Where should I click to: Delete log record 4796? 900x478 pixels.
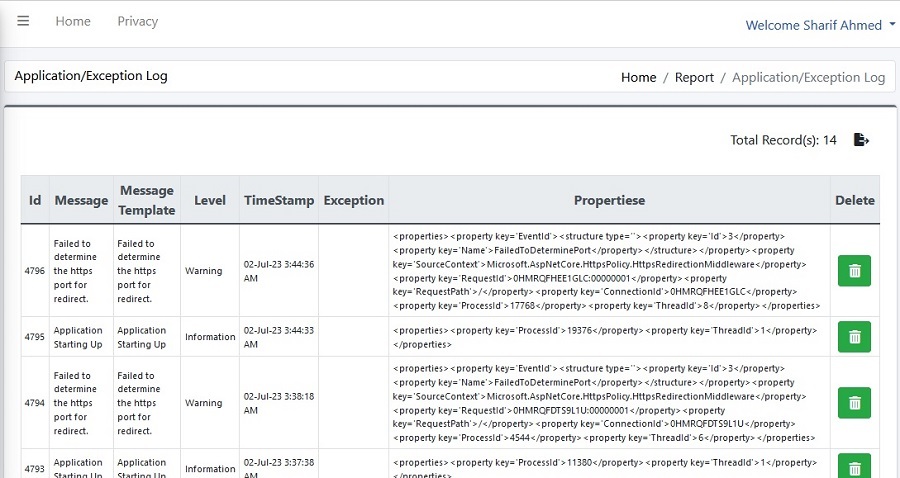point(854,271)
